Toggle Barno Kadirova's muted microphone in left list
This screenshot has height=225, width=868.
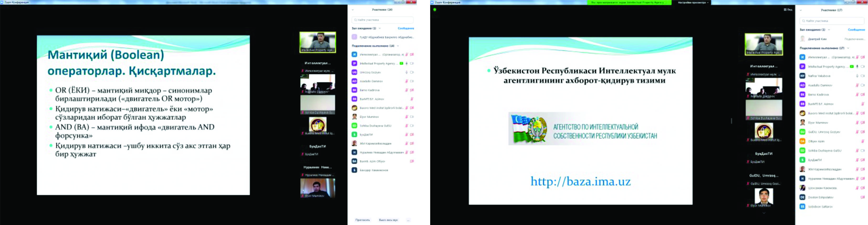407,90
